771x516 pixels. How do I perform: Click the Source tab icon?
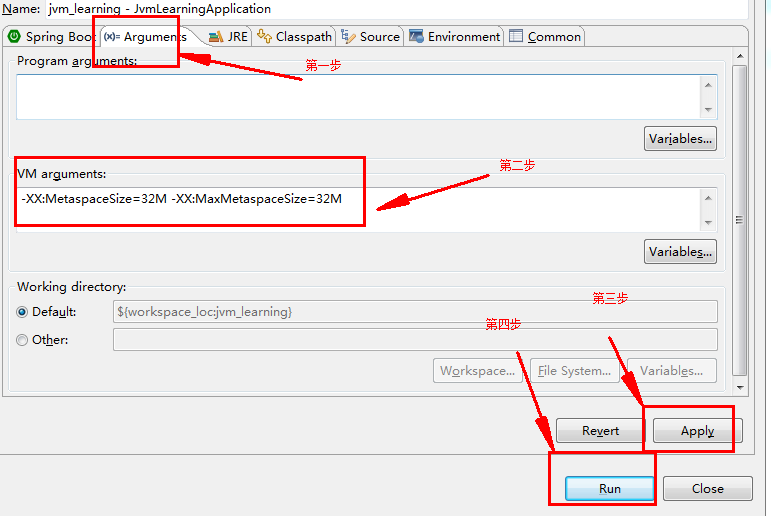point(348,36)
